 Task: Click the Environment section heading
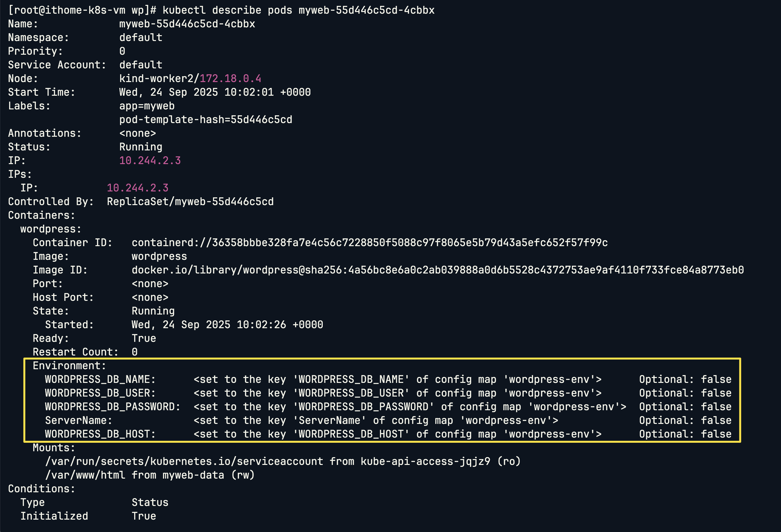click(69, 365)
